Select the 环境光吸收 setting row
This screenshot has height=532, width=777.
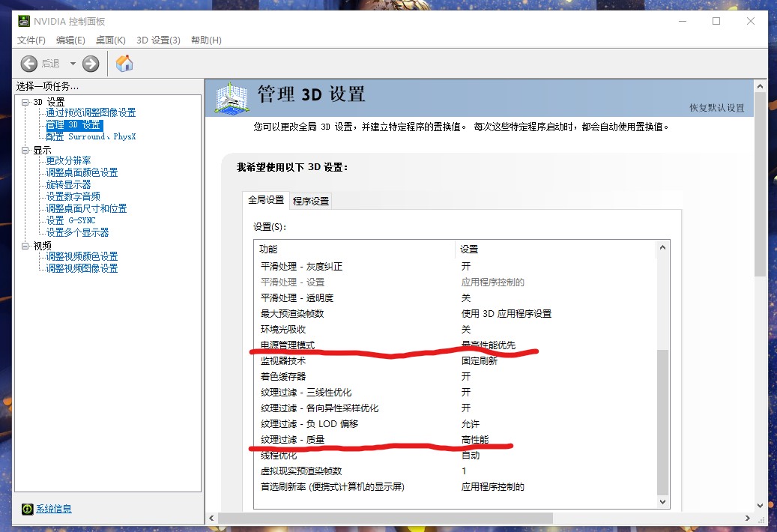pyautogui.click(x=455, y=330)
